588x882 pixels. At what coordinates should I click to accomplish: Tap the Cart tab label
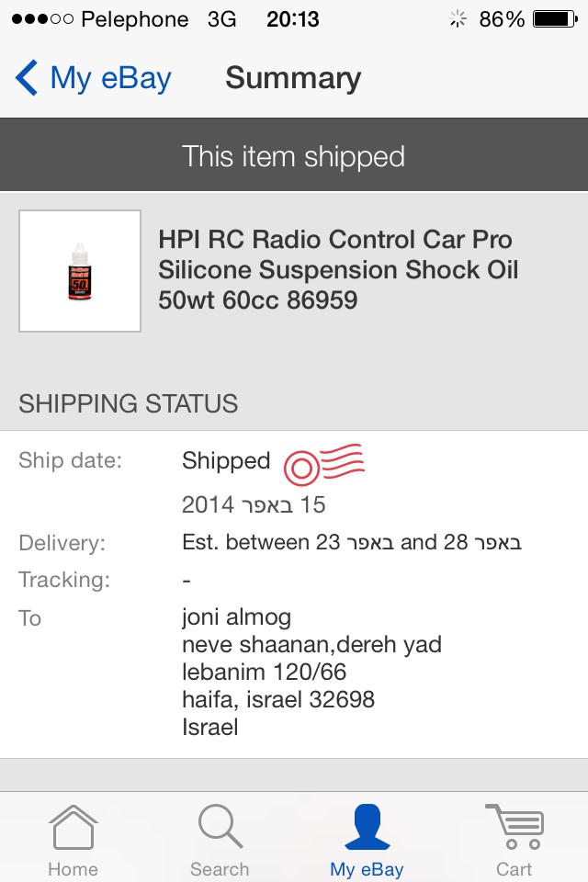(x=514, y=868)
